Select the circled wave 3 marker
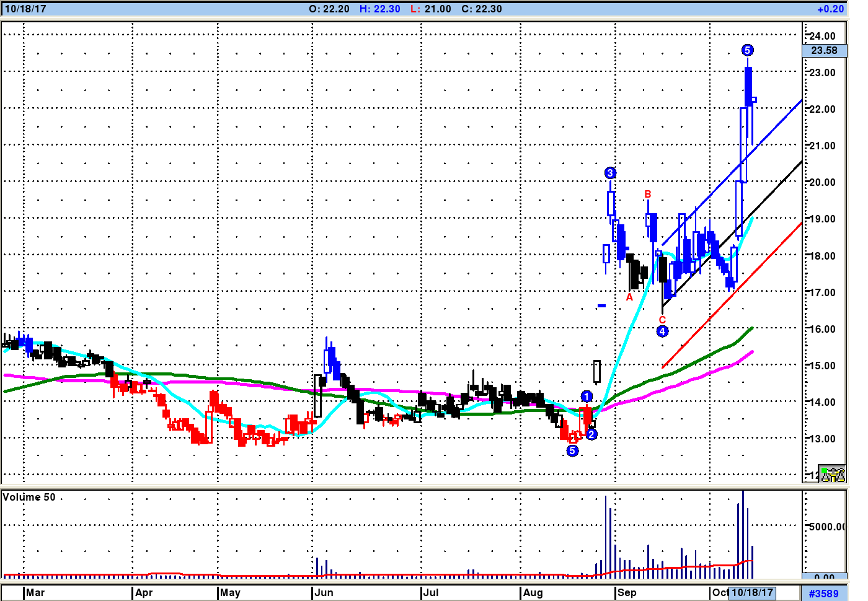868x601 pixels. 610,173
